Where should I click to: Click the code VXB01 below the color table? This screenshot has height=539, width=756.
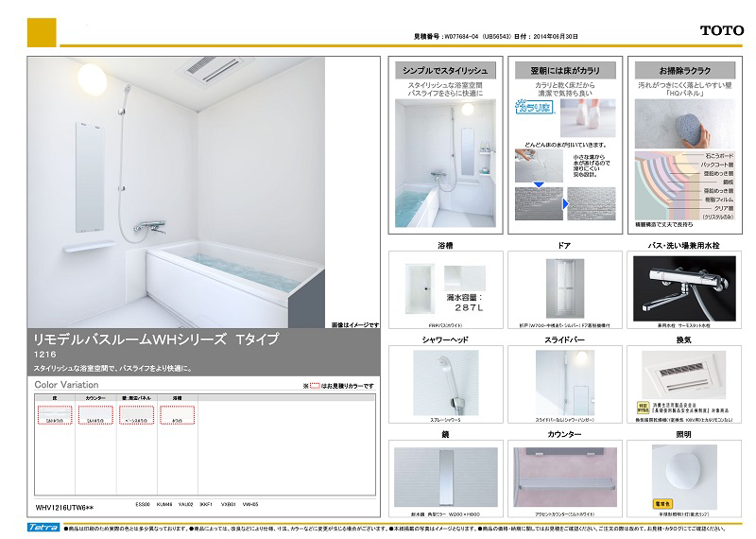coord(228,504)
